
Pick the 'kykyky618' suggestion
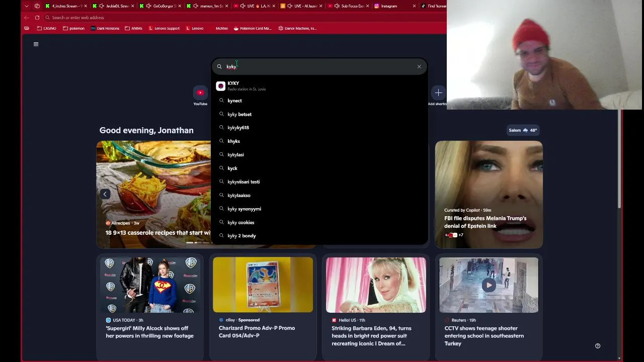point(319,128)
